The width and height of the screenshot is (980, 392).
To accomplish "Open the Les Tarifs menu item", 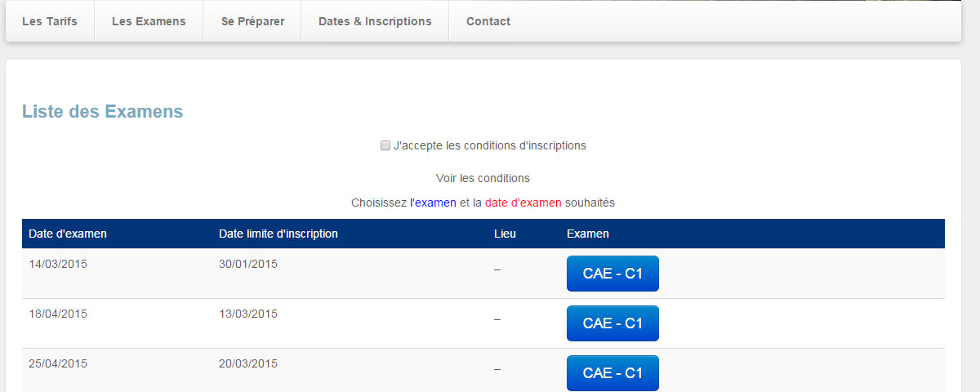I will click(50, 21).
